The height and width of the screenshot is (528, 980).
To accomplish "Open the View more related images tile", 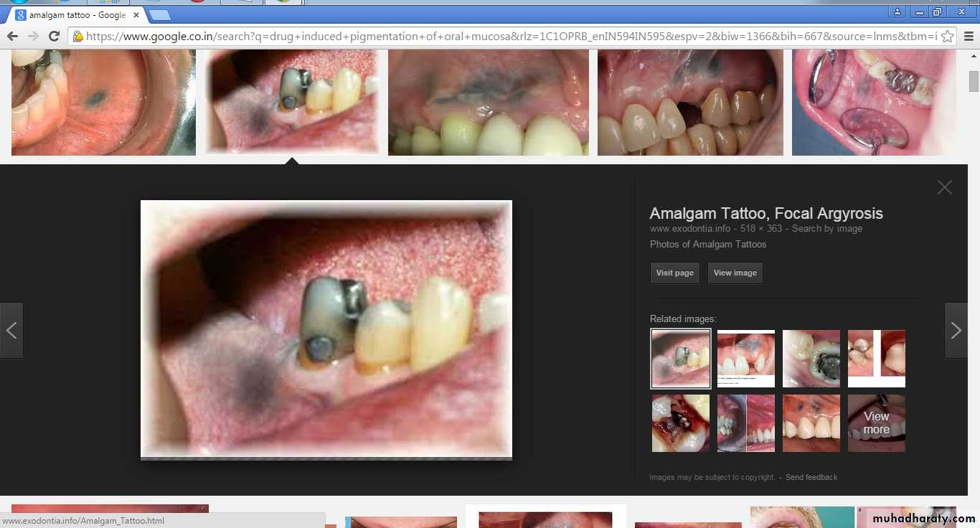I will [876, 423].
